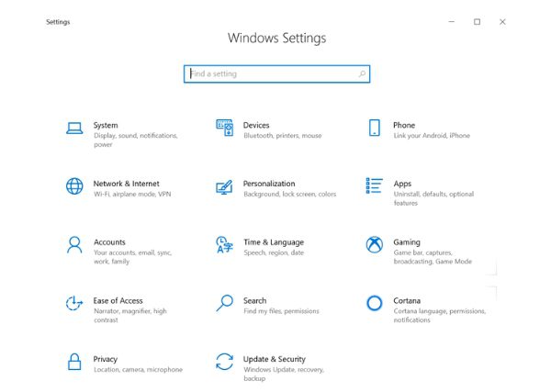551x392 pixels.
Task: Click 'Bluetooth, printers, mouse' description
Action: [x=283, y=136]
